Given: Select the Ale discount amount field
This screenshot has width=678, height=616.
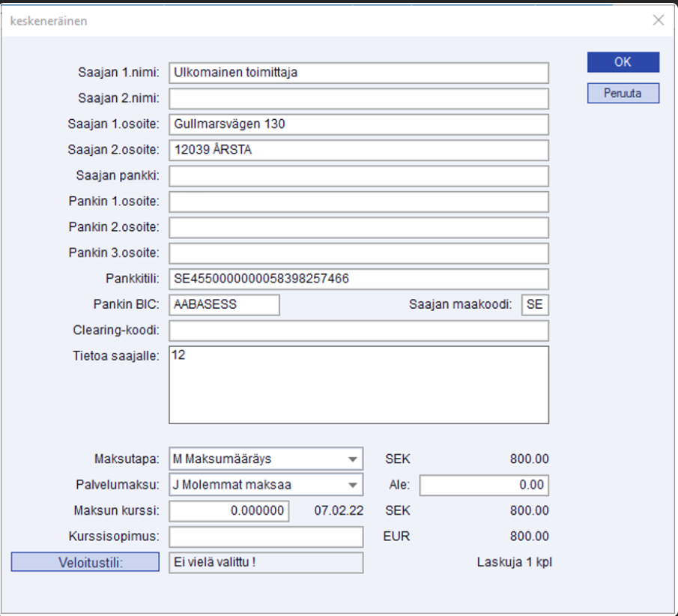Looking at the screenshot, I should click(484, 485).
